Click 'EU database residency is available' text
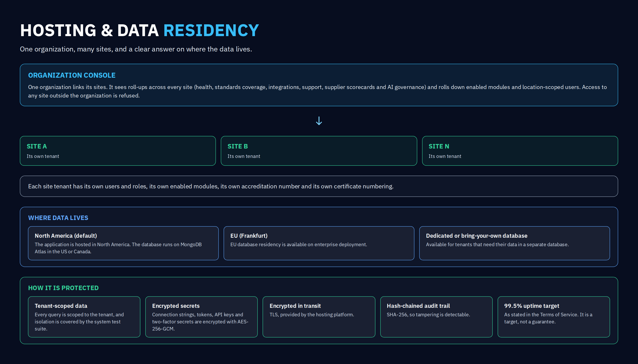 pyautogui.click(x=299, y=245)
